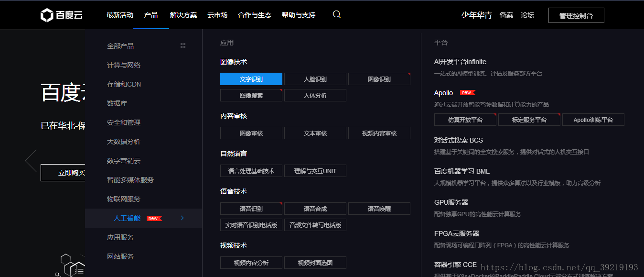Image resolution: width=644 pixels, height=277 pixels.
Task: Click the 仿真开放平台 button
Action: coord(465,120)
